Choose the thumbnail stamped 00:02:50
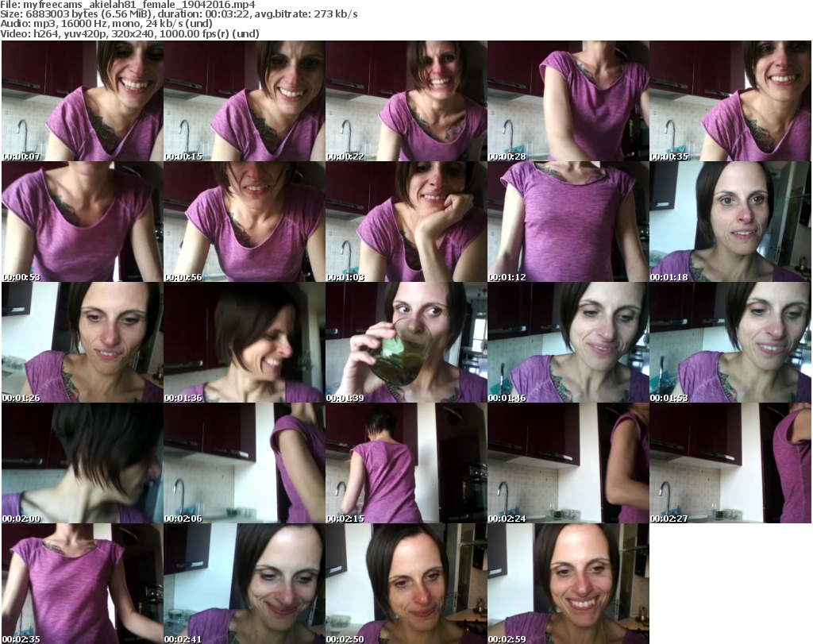 pyautogui.click(x=406, y=584)
